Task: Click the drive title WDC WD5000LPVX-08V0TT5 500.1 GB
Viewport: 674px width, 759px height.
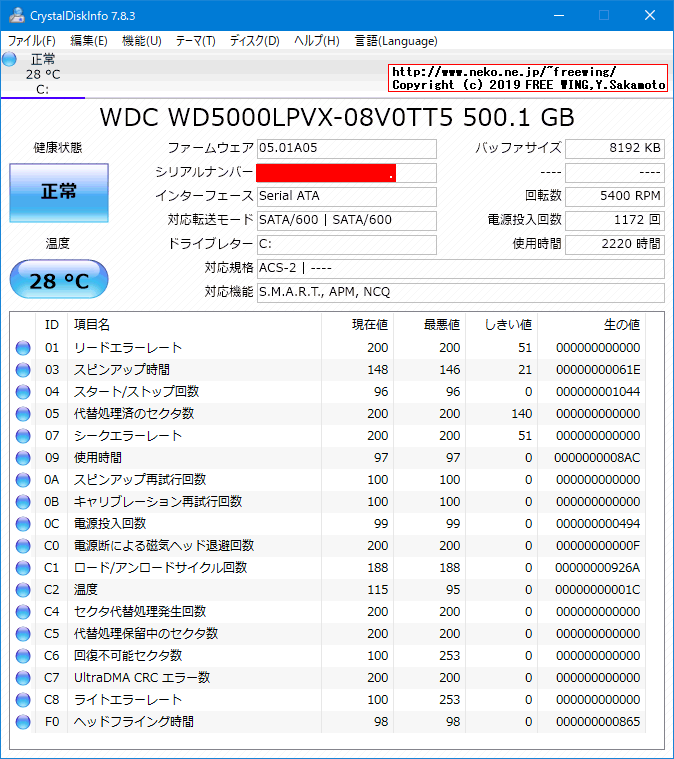Action: pyautogui.click(x=337, y=118)
